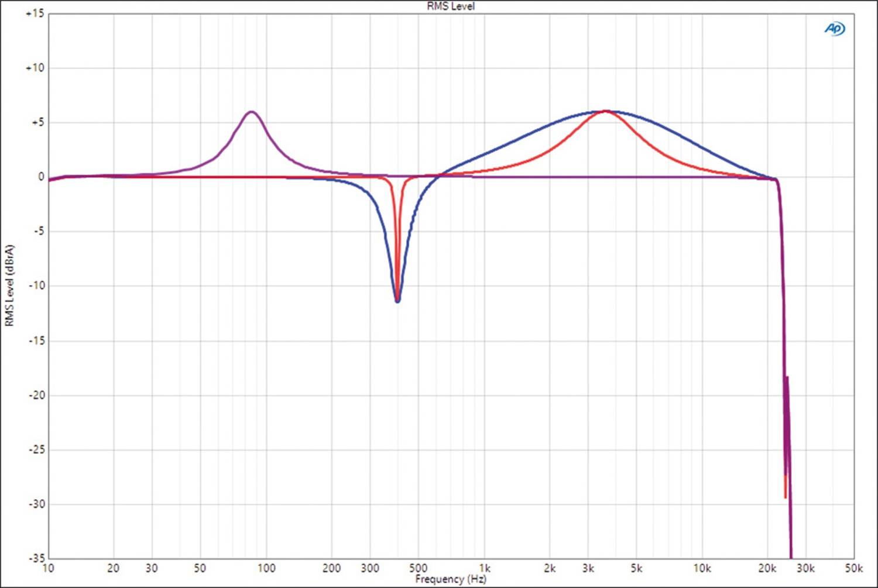Click the -10 y-axis value
Viewport: 878px width, 588px height.
[x=36, y=286]
